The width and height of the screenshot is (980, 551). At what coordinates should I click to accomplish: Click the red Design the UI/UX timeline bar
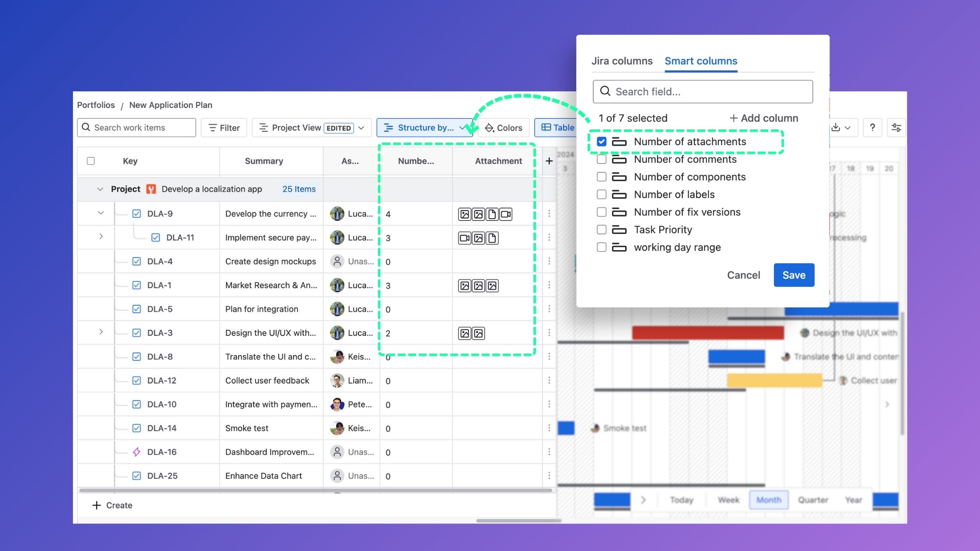pyautogui.click(x=707, y=333)
